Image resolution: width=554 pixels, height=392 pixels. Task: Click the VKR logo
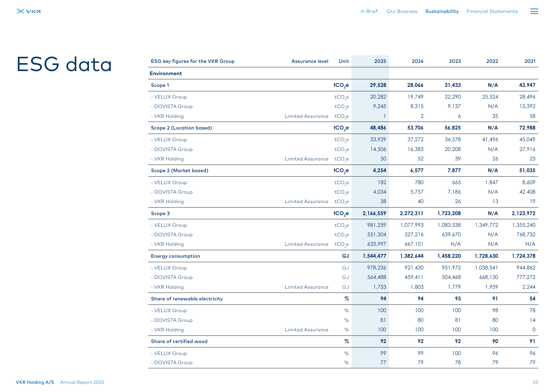[x=29, y=11]
